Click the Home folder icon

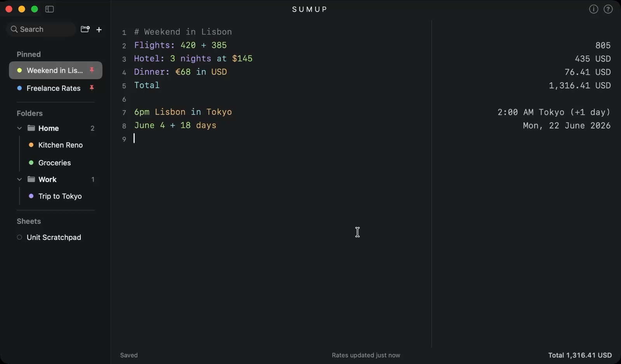(31, 128)
